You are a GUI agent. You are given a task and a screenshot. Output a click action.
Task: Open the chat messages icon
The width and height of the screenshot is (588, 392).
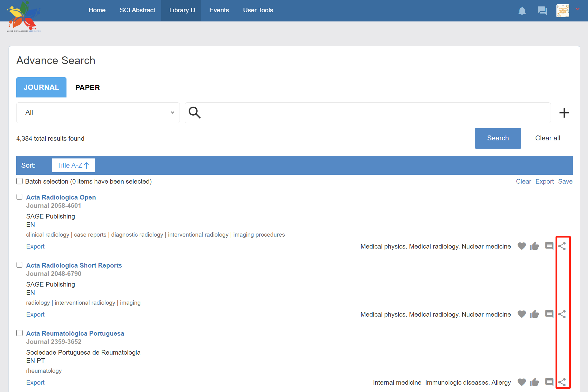[x=542, y=11]
